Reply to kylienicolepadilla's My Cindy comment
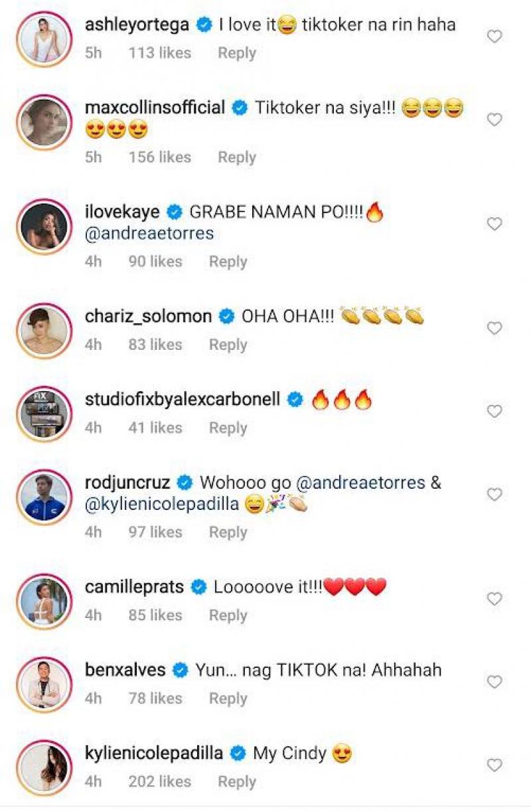 [237, 782]
